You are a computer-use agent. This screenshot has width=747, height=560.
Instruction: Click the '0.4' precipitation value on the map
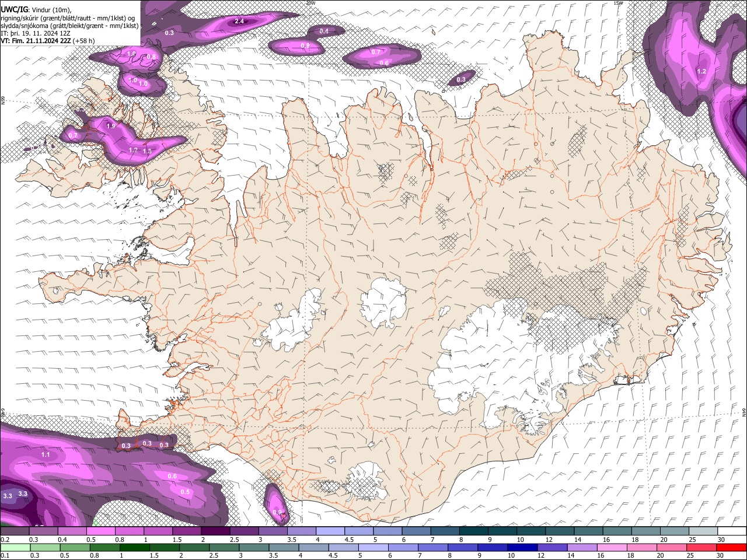click(324, 31)
